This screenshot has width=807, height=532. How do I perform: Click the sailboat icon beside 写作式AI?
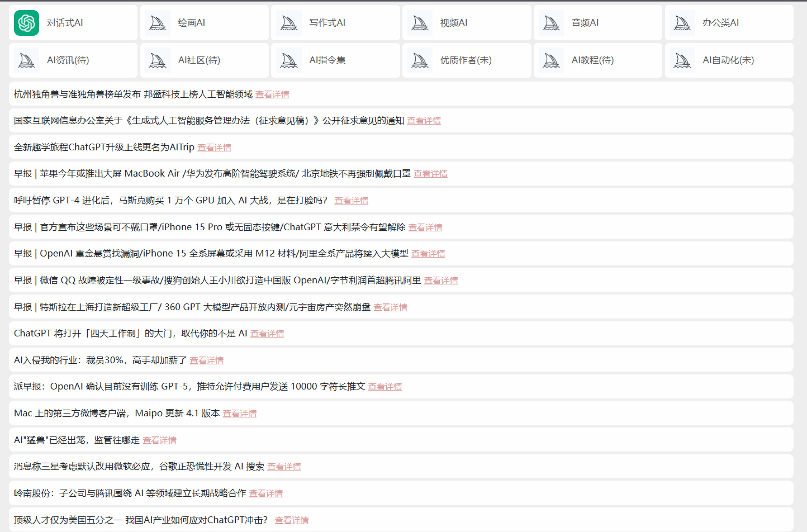click(289, 23)
